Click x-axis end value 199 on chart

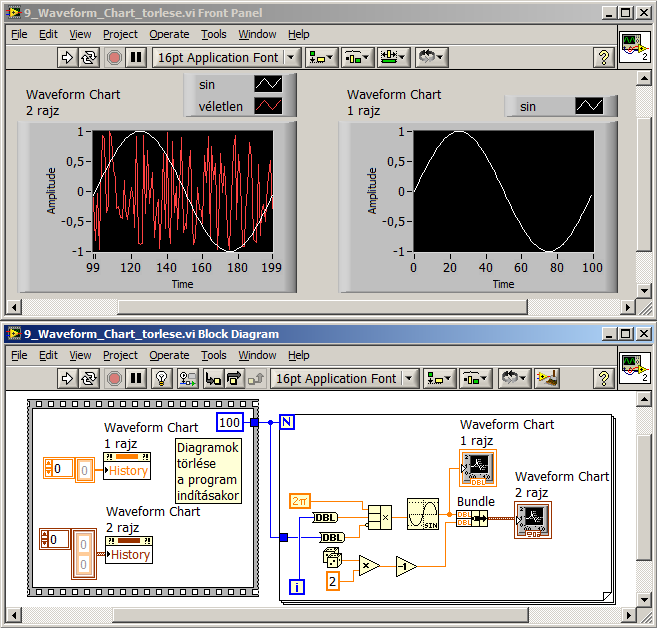click(x=272, y=268)
